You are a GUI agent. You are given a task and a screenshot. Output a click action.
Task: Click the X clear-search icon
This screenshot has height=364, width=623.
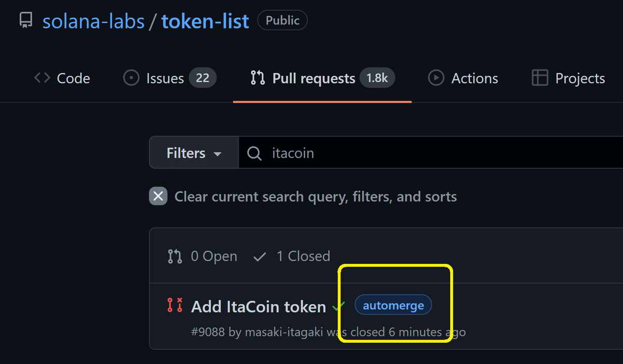point(158,196)
